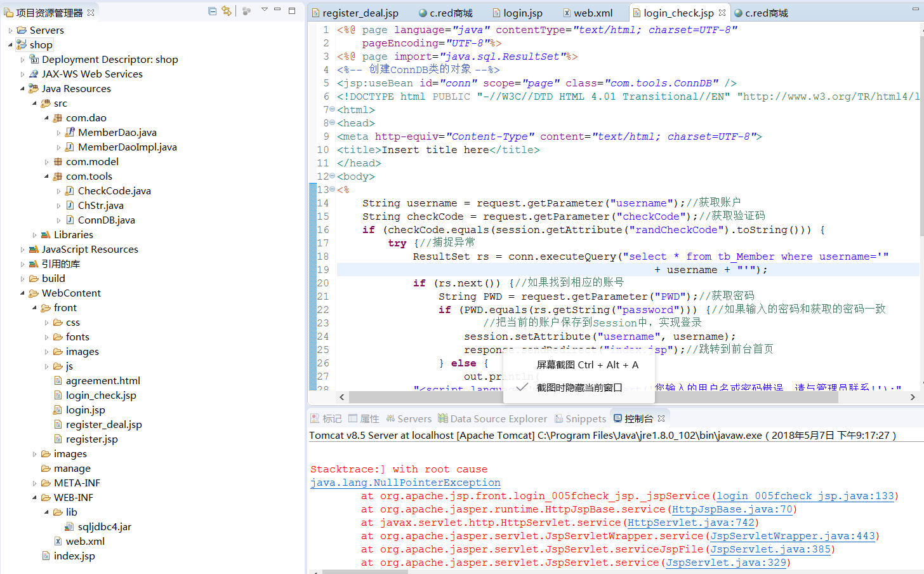Select the css folder icon

[58, 323]
